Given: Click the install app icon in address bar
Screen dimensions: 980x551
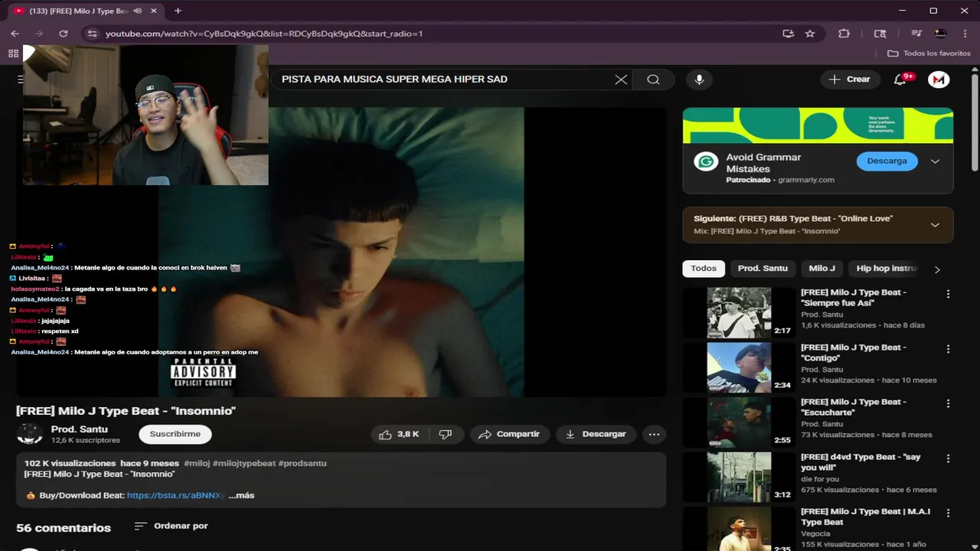Looking at the screenshot, I should (788, 34).
